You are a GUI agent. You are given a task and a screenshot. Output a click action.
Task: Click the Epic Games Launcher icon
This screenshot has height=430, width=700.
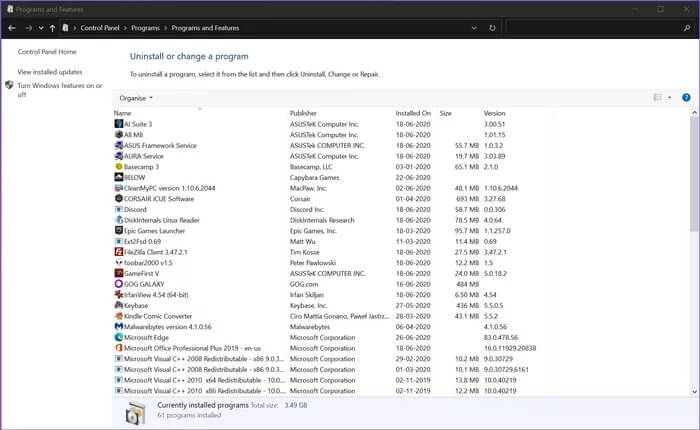click(118, 231)
